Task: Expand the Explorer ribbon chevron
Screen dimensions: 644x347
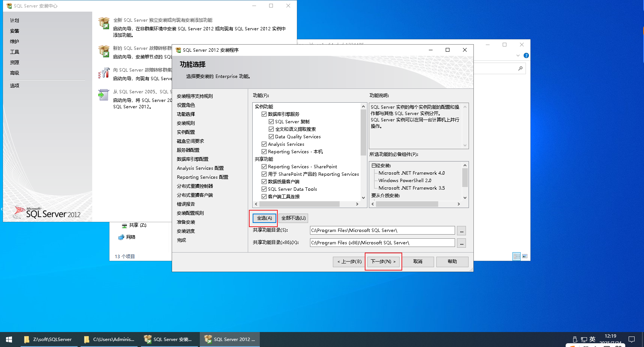Action: coord(518,55)
